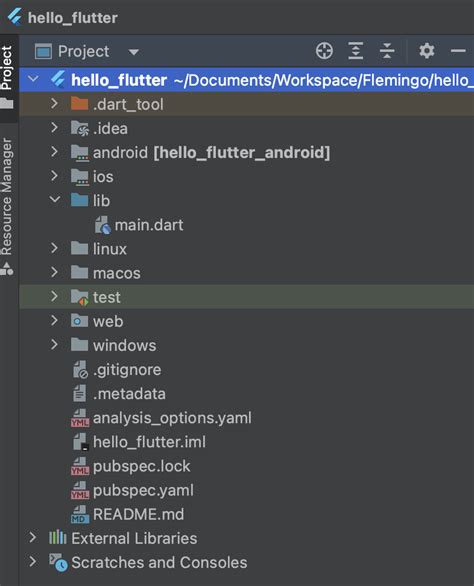Select the macos folder label

pos(117,273)
